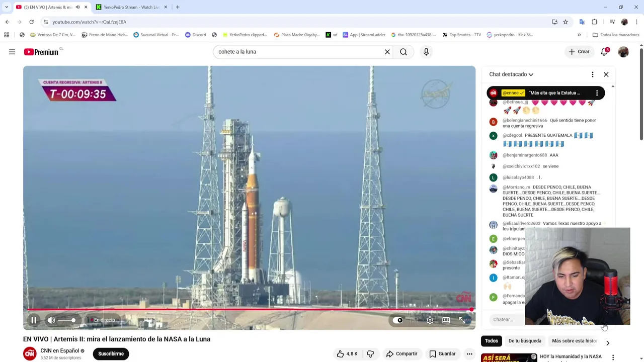Open the Discord bookmark
The width and height of the screenshot is (644, 362).
pos(195,35)
